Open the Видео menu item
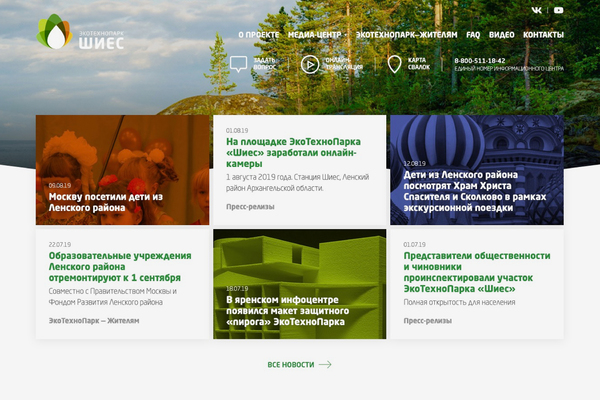The image size is (600, 400). (x=501, y=35)
